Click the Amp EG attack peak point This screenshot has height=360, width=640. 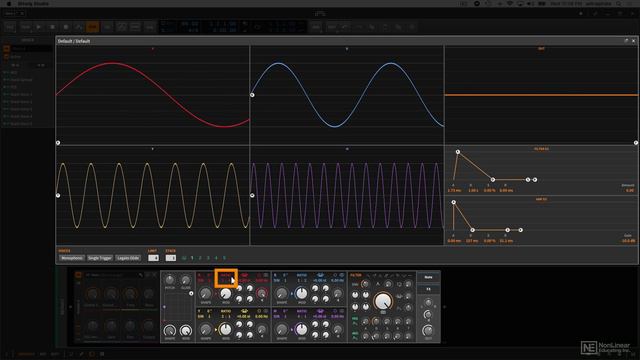coord(453,202)
